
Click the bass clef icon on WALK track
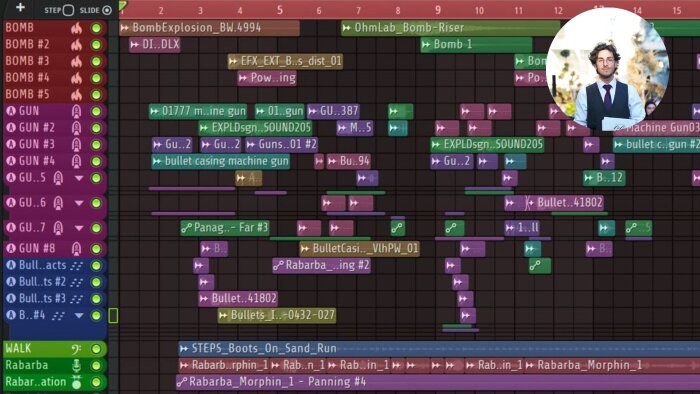pos(76,349)
